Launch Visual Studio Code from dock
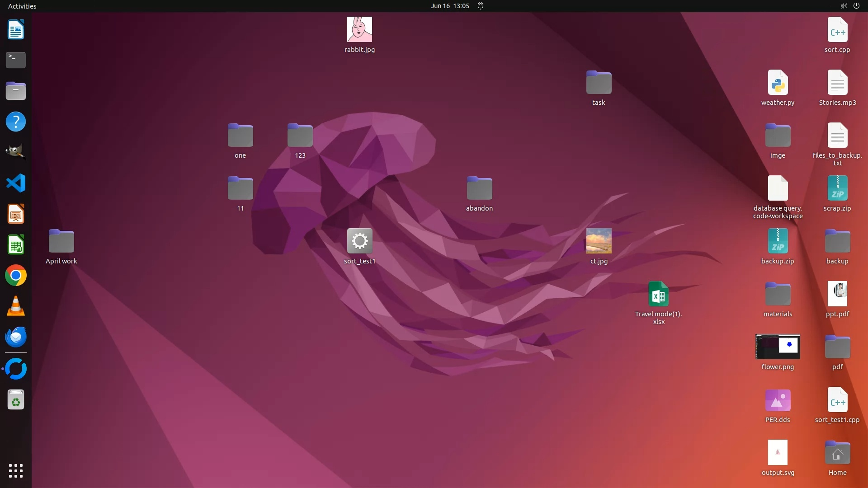The height and width of the screenshot is (488, 868). pos(16,183)
